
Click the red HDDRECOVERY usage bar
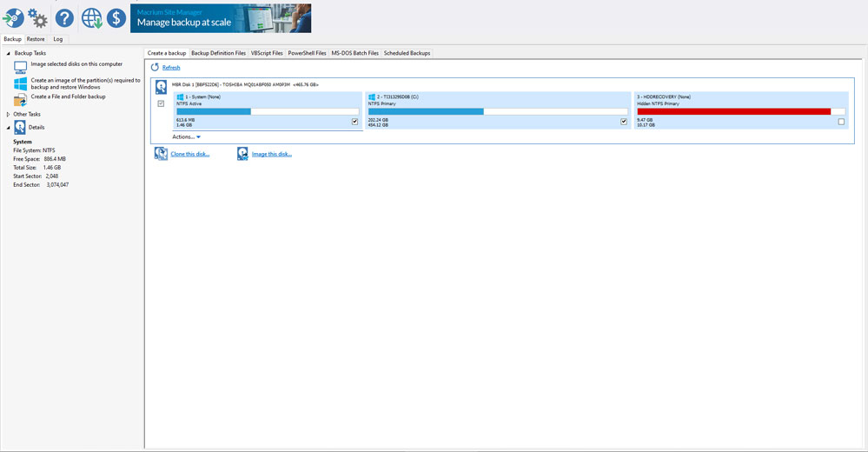tap(733, 111)
